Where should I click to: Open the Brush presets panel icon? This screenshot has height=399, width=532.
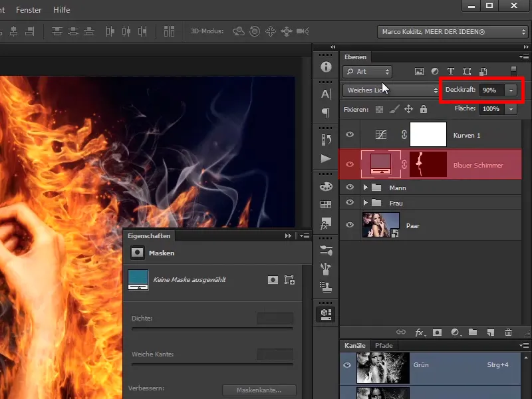pyautogui.click(x=326, y=251)
